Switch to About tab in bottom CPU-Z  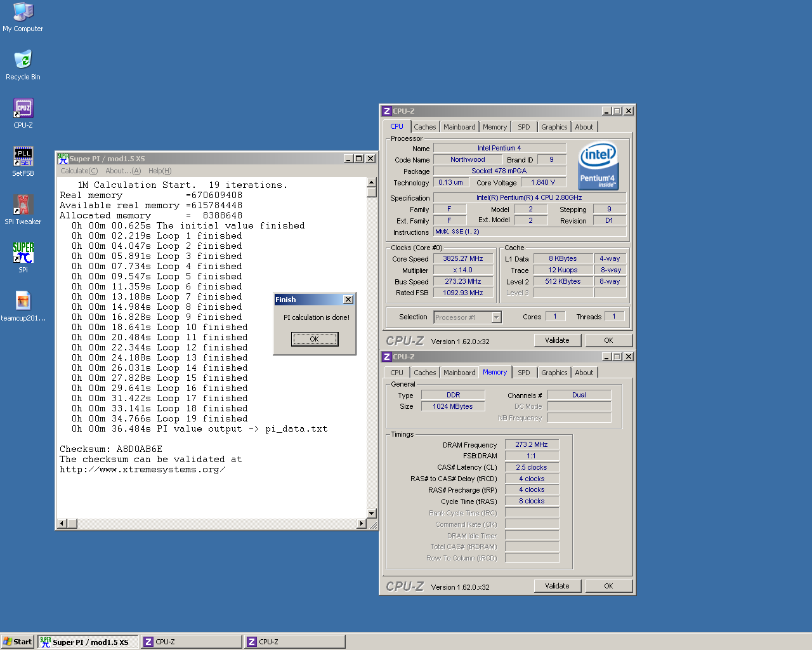pos(584,373)
